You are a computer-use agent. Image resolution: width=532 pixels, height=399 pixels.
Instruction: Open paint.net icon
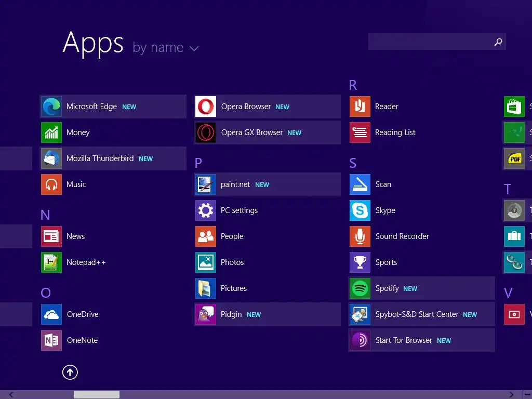click(x=206, y=184)
